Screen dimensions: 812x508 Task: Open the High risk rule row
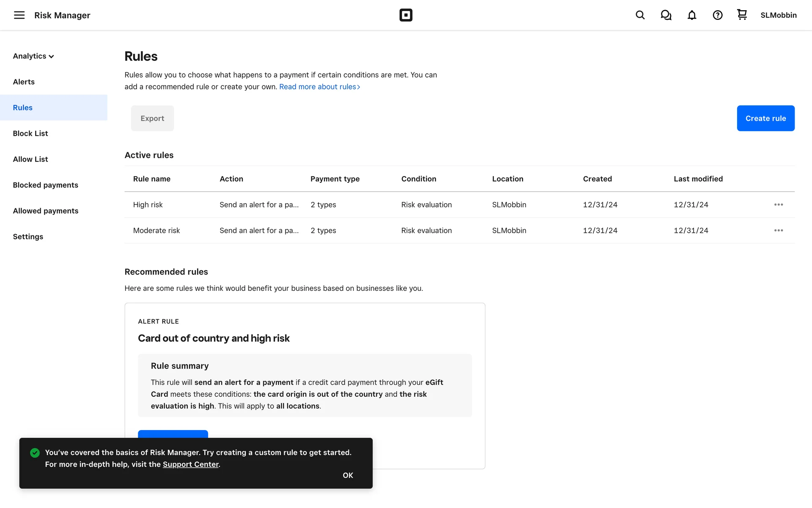[x=148, y=205]
